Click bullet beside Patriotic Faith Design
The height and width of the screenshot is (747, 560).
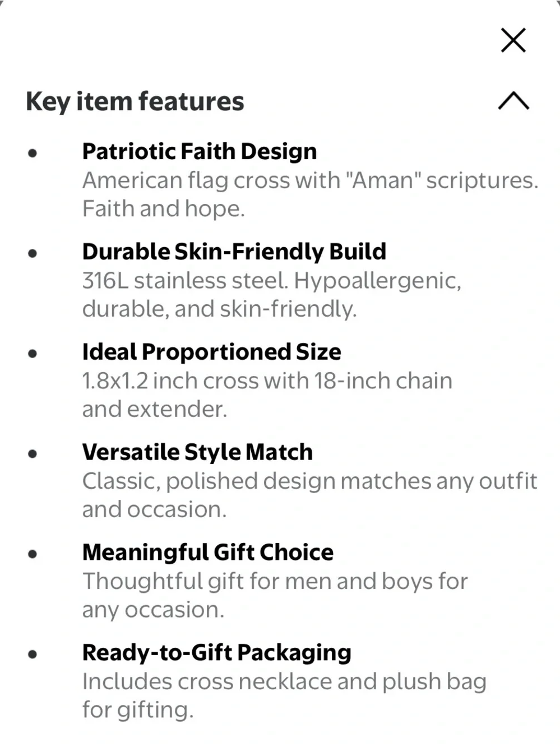coord(33,152)
